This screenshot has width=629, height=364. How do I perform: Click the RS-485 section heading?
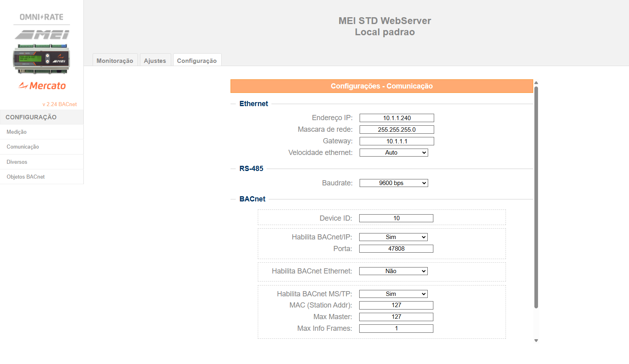point(251,169)
